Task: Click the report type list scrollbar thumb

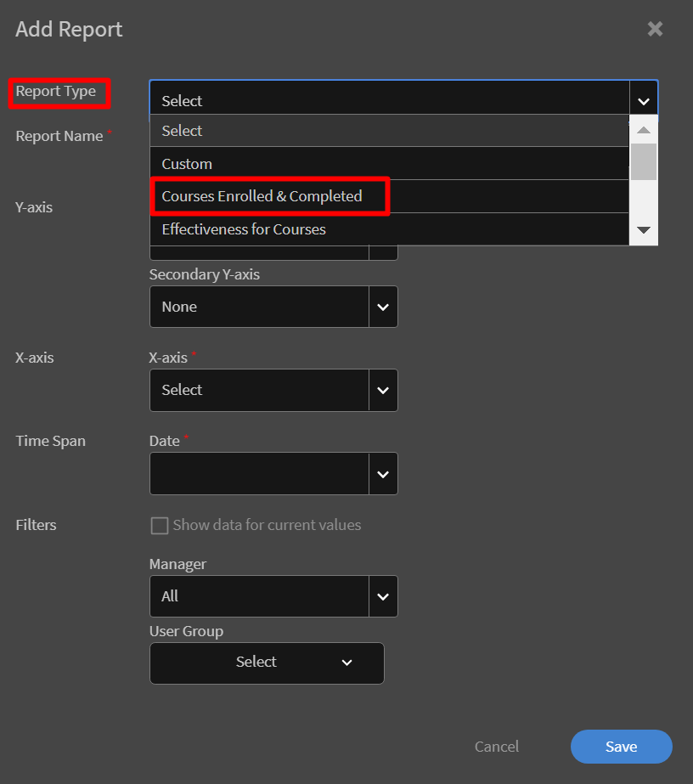Action: click(x=643, y=161)
